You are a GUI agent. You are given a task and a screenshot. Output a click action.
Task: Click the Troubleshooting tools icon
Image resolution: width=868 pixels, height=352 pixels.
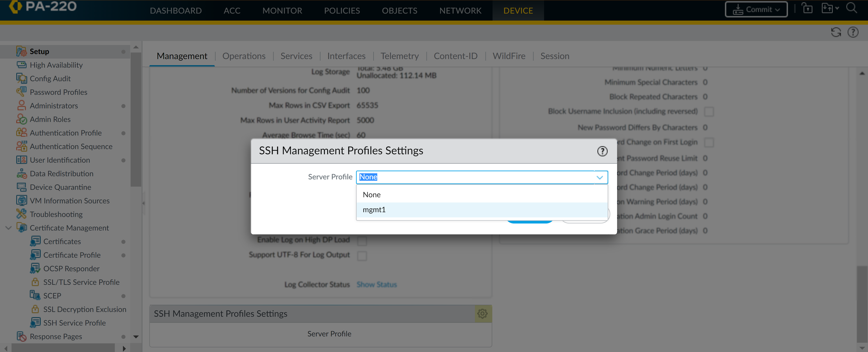tap(21, 214)
